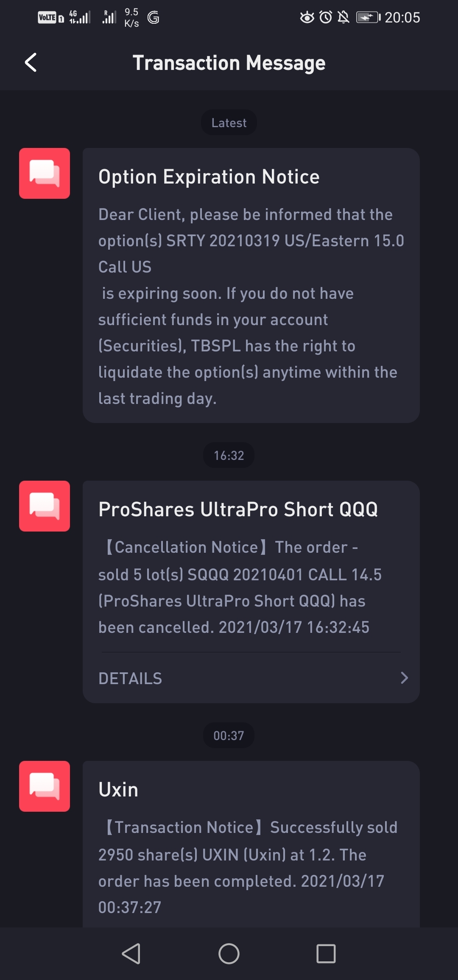Screen dimensions: 458x980
Task: Tap the eye comfort status icon
Action: 307,17
